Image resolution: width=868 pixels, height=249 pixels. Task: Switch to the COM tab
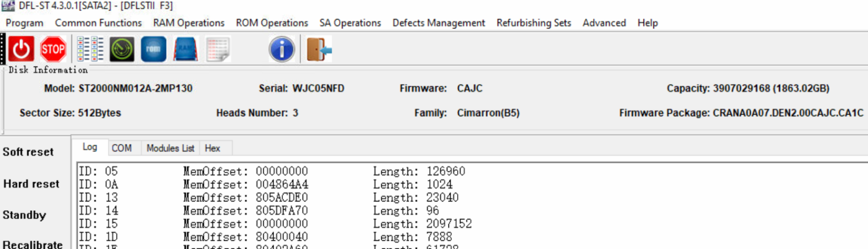pos(122,148)
